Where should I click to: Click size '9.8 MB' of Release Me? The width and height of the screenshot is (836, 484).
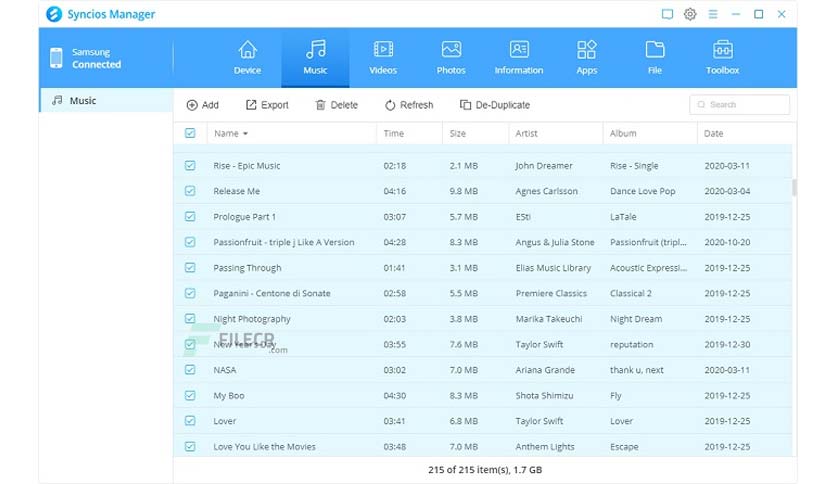(x=463, y=191)
